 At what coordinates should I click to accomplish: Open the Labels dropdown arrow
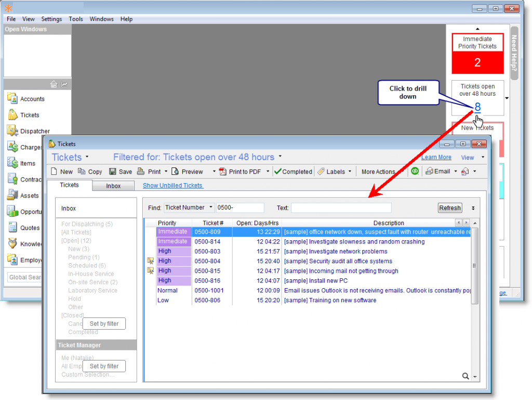350,172
